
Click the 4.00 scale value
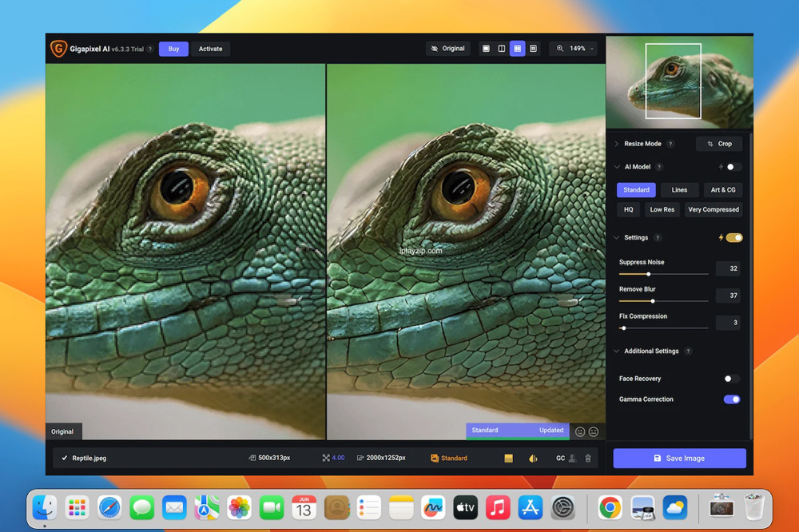click(x=338, y=459)
